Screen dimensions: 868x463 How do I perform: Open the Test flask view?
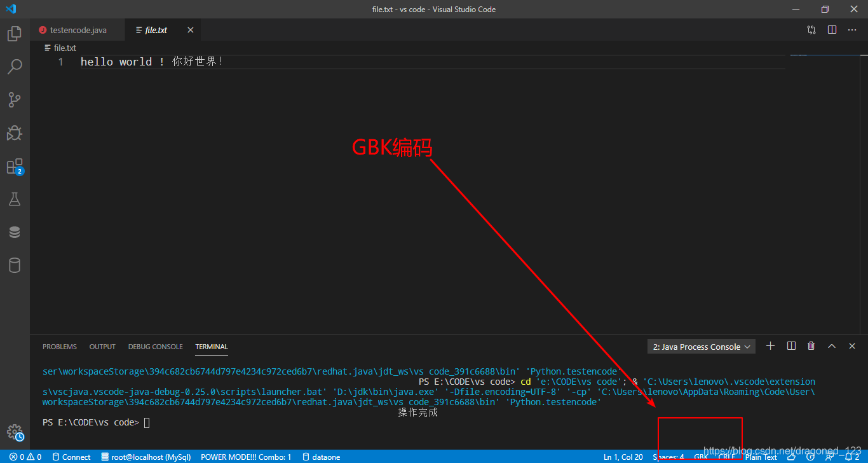15,199
